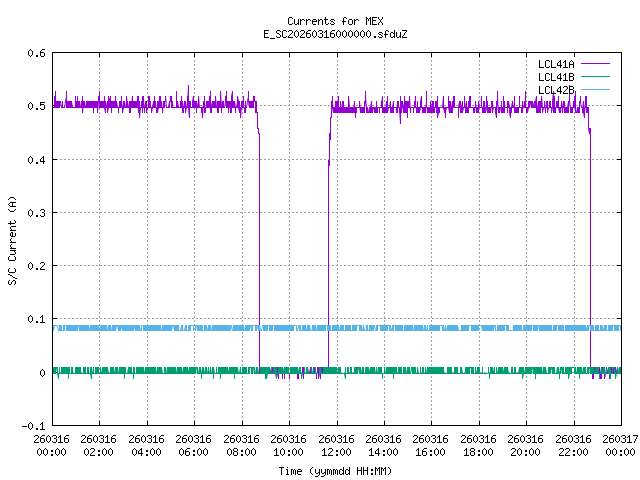Click the 260317 00:00 x-axis tick label
Image resolution: width=640 pixels, height=480 pixels.
[620, 445]
